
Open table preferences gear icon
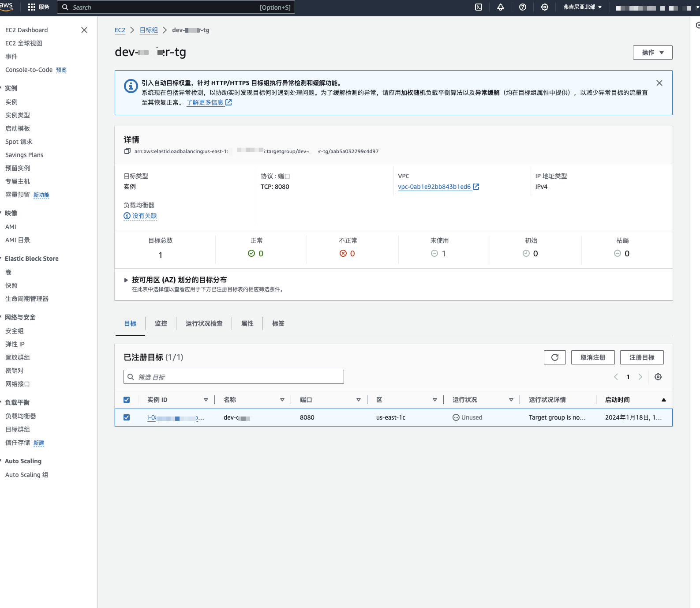coord(658,377)
